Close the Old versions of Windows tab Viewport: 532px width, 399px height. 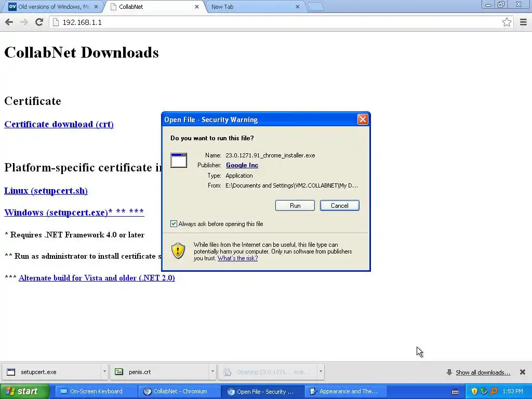click(96, 7)
